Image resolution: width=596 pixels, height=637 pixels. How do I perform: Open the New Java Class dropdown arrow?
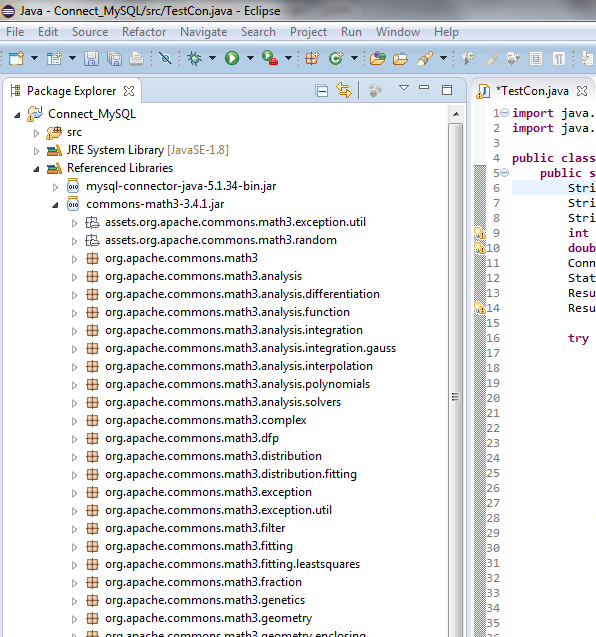(354, 58)
